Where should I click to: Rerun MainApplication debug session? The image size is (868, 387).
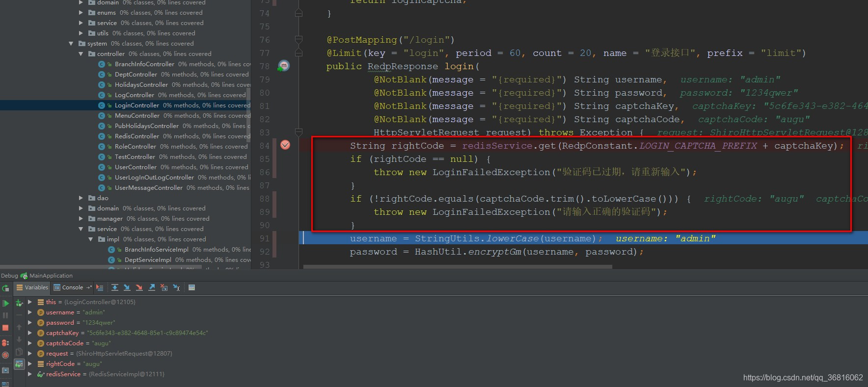pos(5,288)
